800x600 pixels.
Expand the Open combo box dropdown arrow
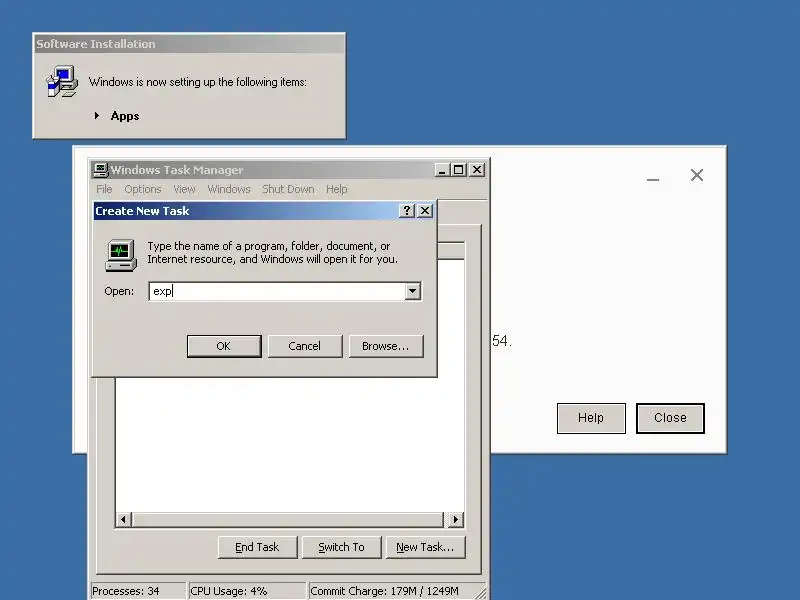[413, 291]
